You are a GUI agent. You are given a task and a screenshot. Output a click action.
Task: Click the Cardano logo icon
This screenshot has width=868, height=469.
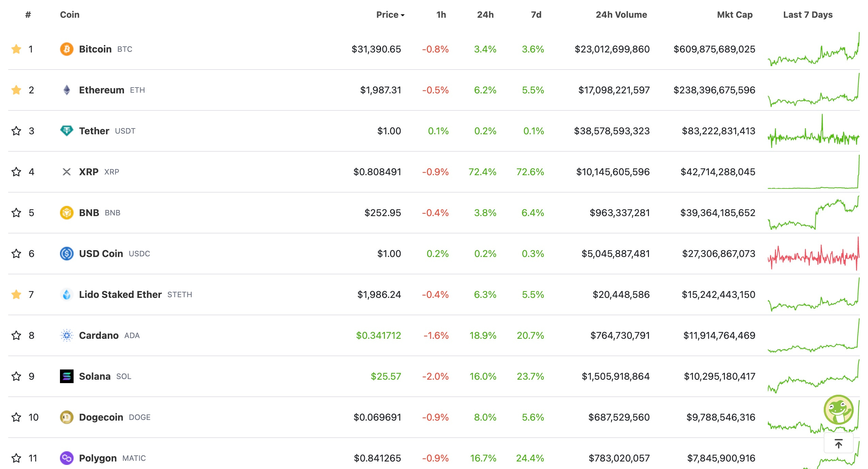(67, 335)
